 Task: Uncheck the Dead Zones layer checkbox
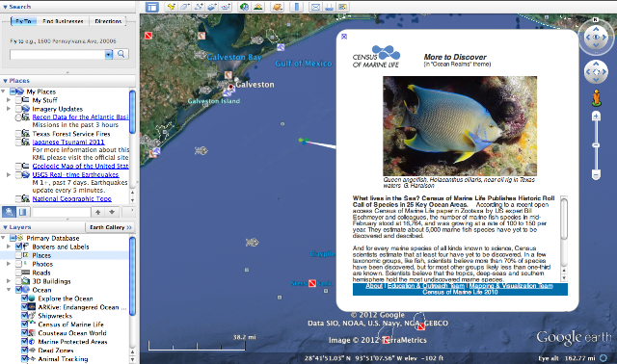pyautogui.click(x=24, y=350)
